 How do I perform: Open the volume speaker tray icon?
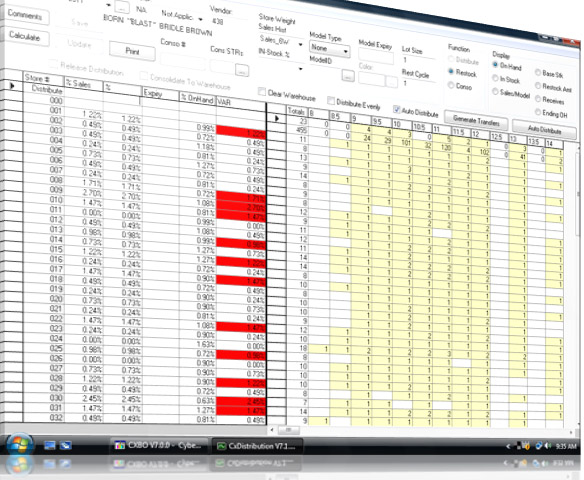click(x=548, y=445)
